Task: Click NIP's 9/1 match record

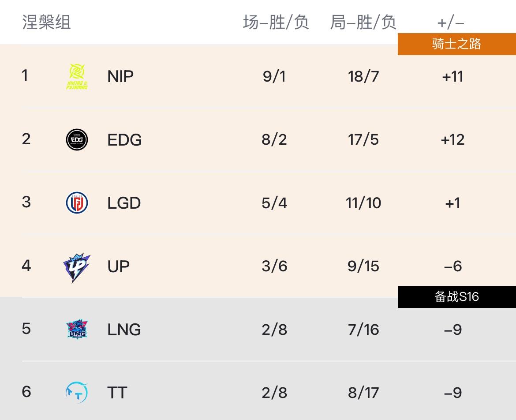Action: [274, 77]
